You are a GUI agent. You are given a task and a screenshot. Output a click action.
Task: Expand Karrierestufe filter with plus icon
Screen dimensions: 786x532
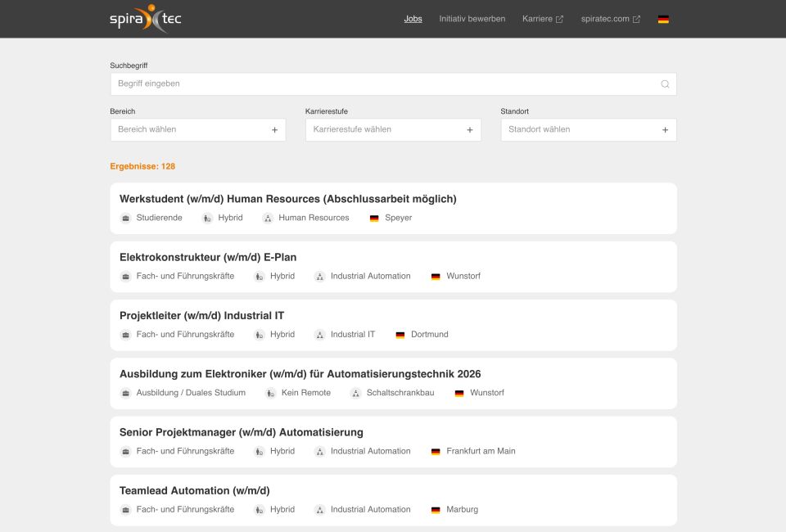point(470,130)
